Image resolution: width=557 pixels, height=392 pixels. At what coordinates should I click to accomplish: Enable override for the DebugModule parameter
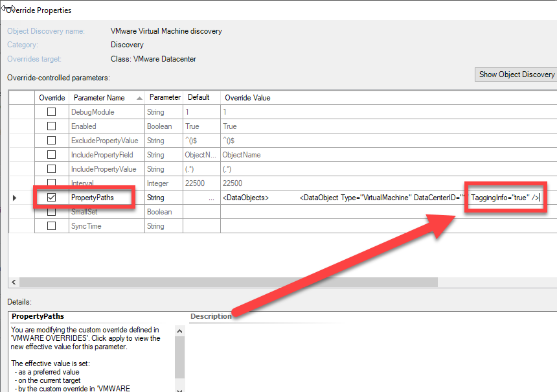coord(51,112)
